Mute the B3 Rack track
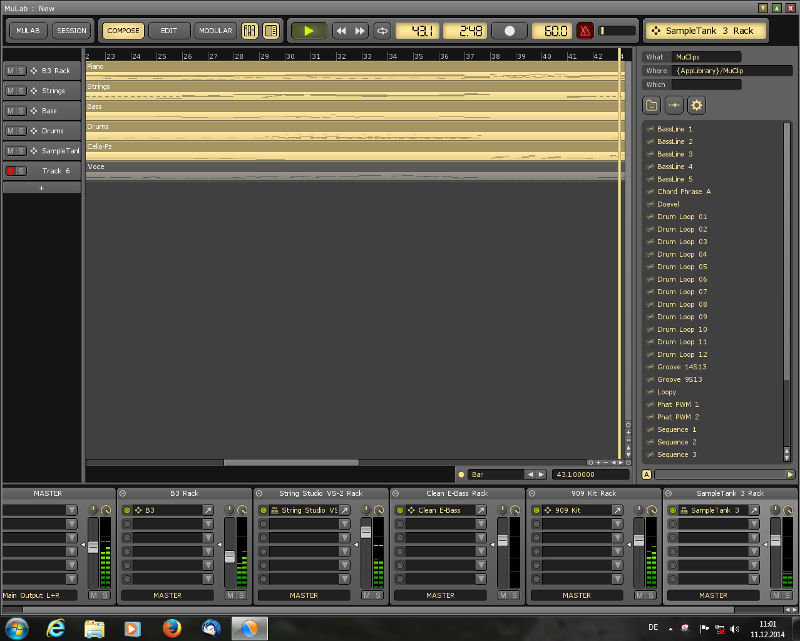 10,70
